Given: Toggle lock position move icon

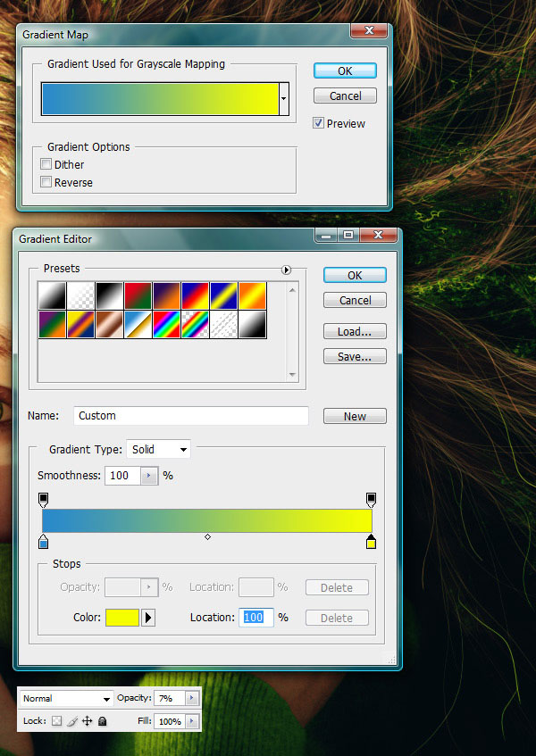Looking at the screenshot, I should (x=87, y=721).
